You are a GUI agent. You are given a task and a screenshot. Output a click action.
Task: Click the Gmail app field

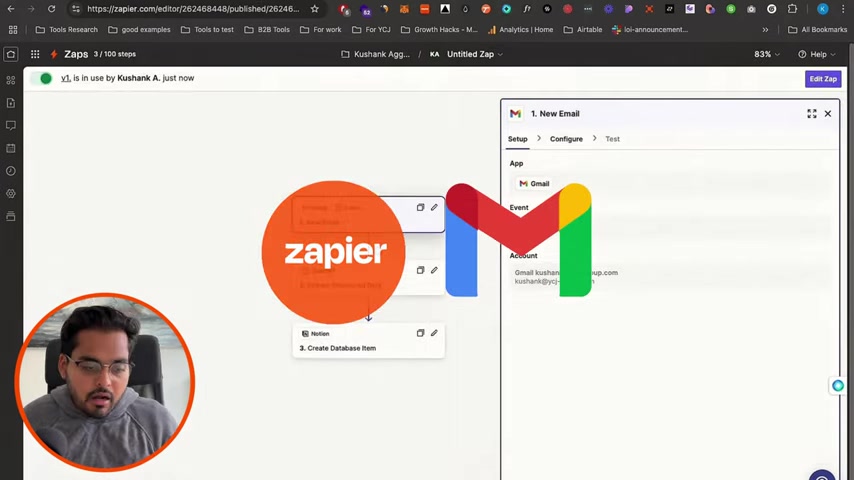671,184
